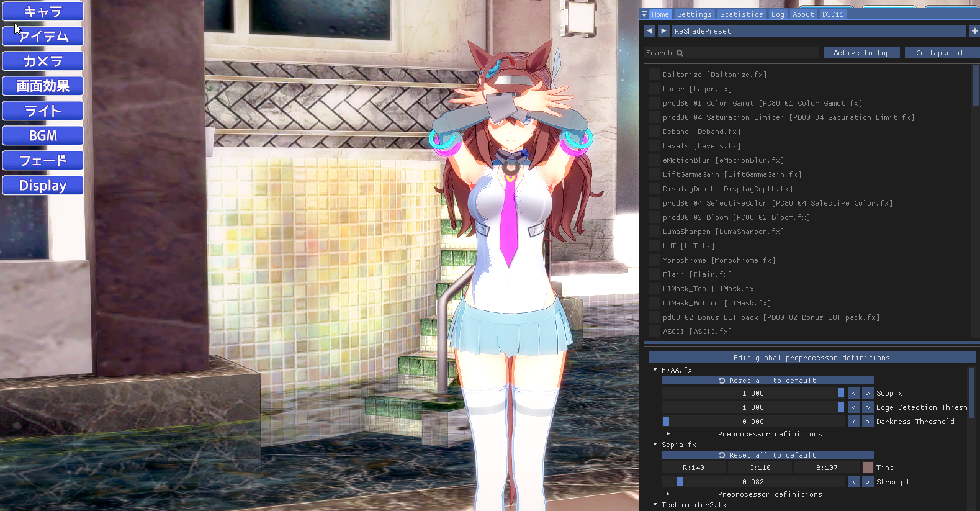Collapse the FXAA.fx section

click(655, 370)
